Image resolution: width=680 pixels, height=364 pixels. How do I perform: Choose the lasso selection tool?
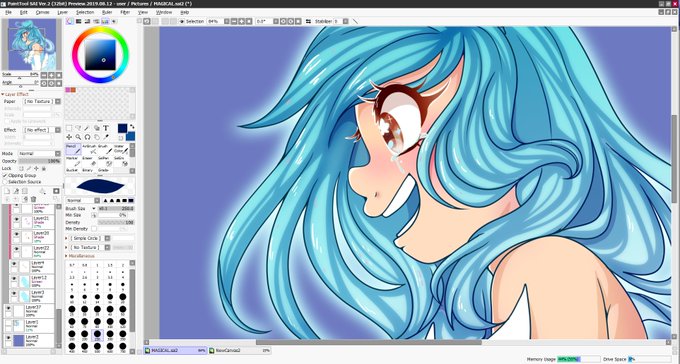click(78, 128)
